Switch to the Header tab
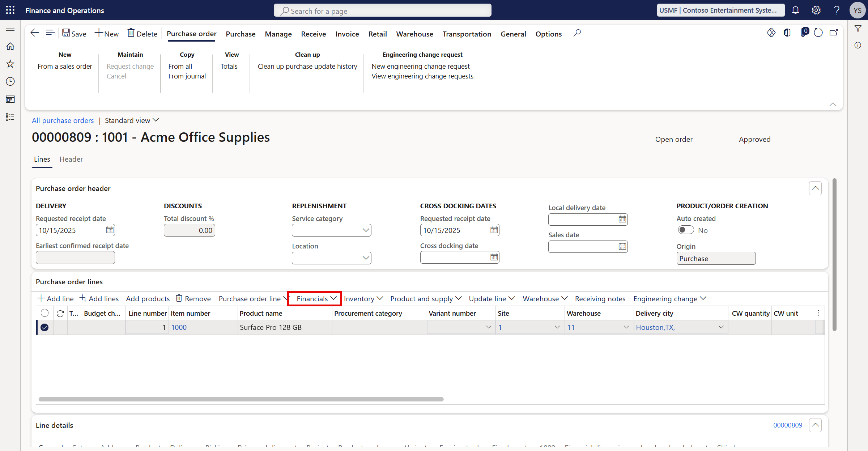 tap(71, 159)
